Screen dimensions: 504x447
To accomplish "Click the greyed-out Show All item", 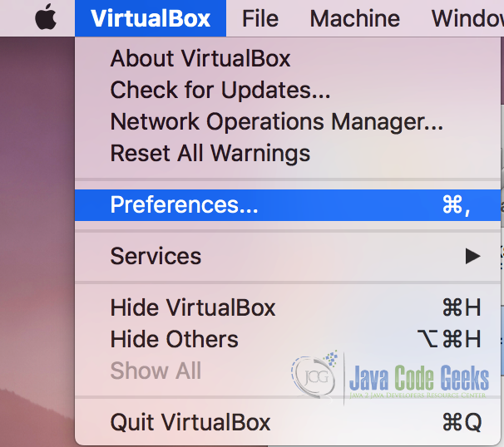I will [156, 371].
